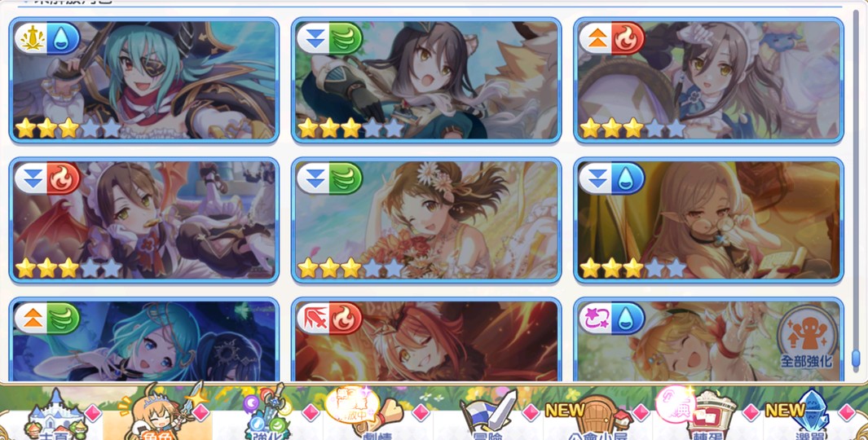Click the blue vertical scrollbar thumb

pyautogui.click(x=856, y=359)
